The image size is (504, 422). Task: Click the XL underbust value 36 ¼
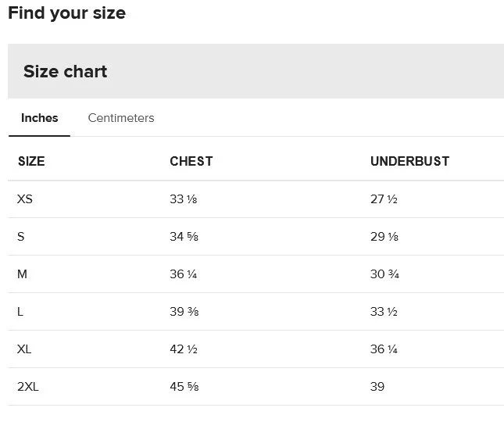tap(384, 349)
